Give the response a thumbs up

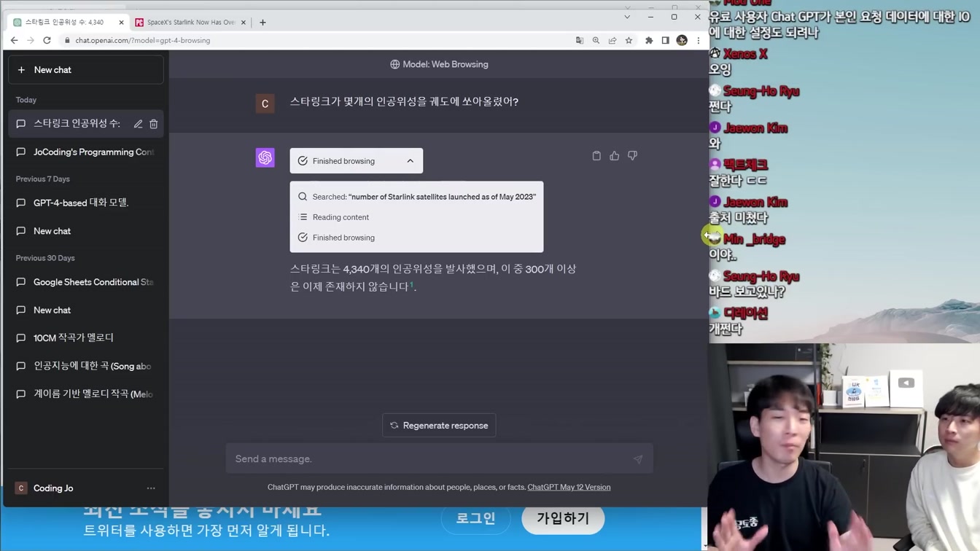615,156
